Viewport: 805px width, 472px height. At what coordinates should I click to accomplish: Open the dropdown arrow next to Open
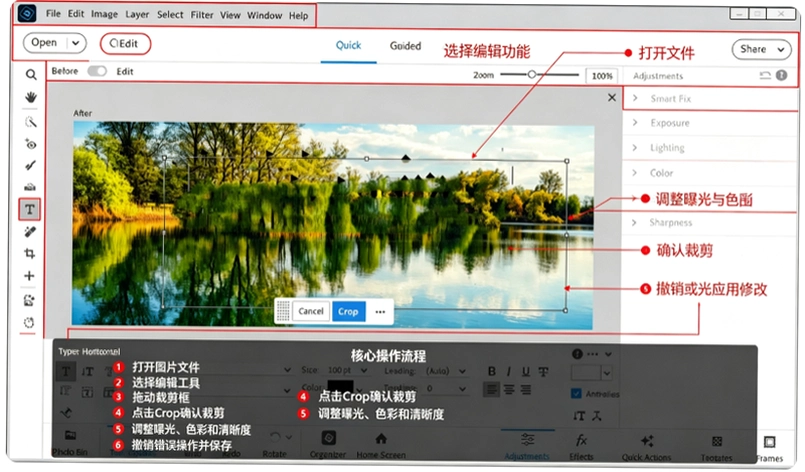(x=75, y=43)
